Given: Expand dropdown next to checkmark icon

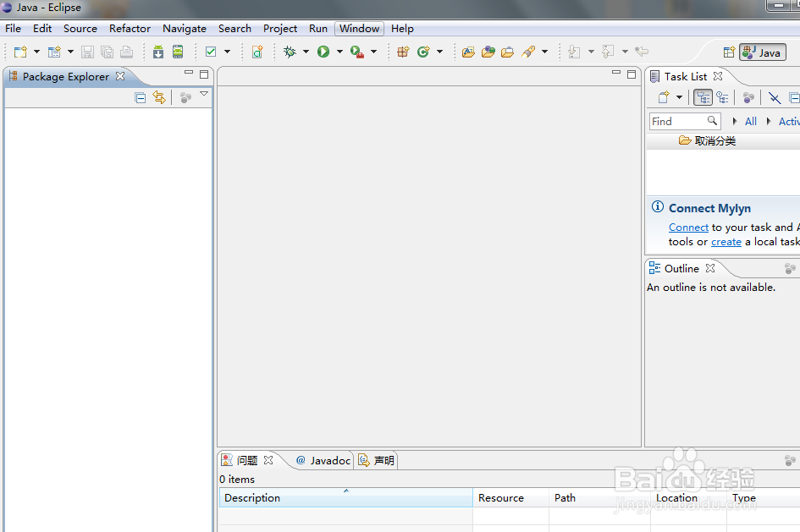Looking at the screenshot, I should [x=228, y=52].
